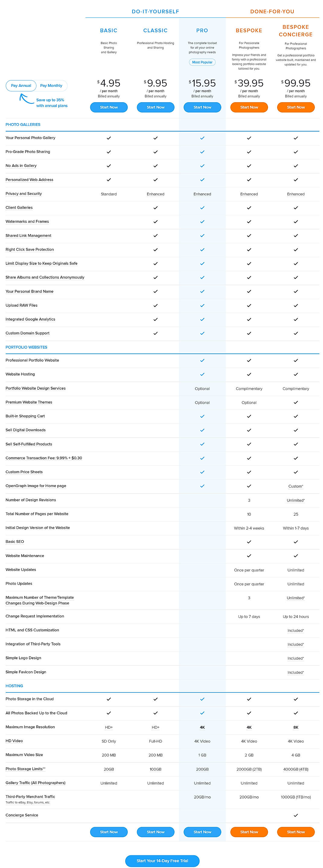Click Start Your 14-Day Free Trial
This screenshot has width=323, height=868.
pyautogui.click(x=162, y=861)
